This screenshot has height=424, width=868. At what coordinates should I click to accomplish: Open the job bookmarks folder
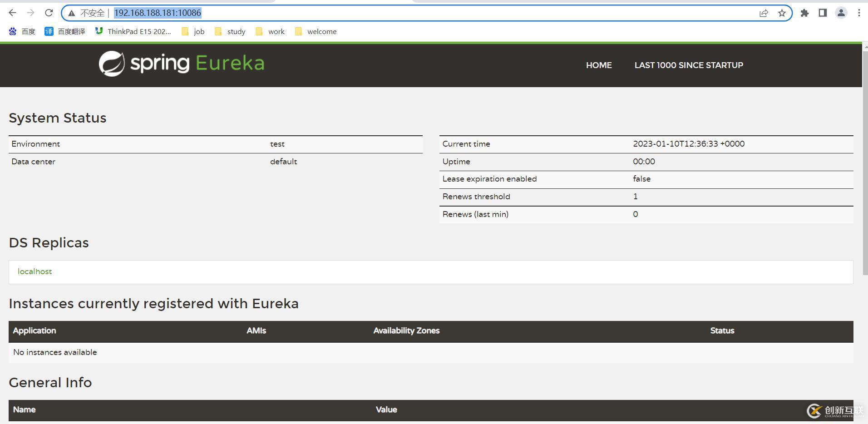[x=193, y=31]
